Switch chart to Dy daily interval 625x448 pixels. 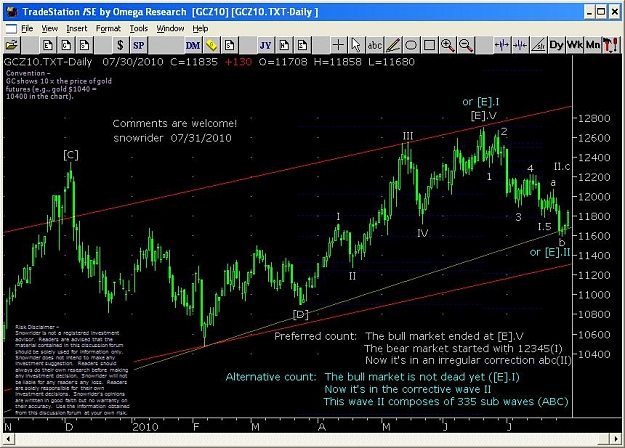tap(556, 45)
